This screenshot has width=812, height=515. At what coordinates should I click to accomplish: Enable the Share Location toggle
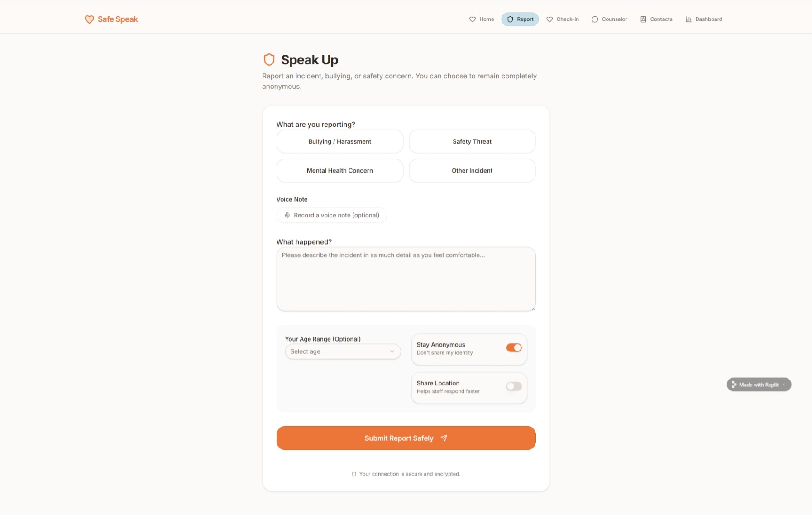[514, 386]
